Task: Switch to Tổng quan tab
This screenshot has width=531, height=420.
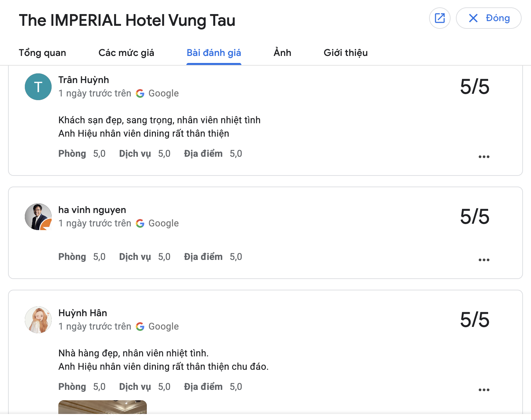Action: tap(43, 53)
